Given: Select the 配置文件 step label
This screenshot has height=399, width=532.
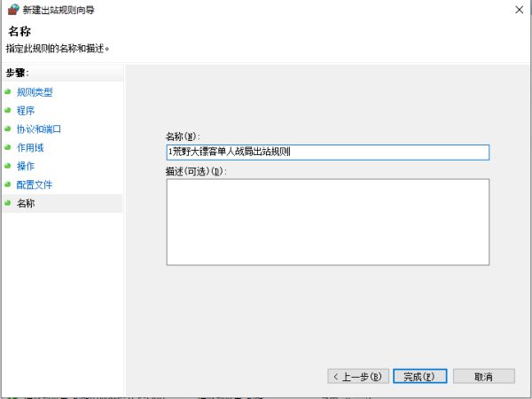Looking at the screenshot, I should 34,184.
